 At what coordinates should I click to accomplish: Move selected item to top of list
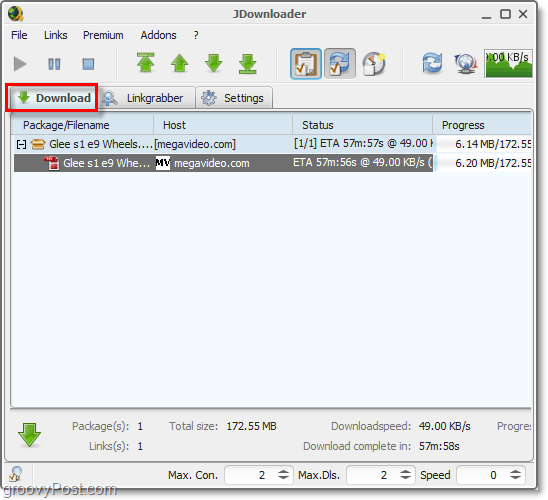(x=146, y=63)
